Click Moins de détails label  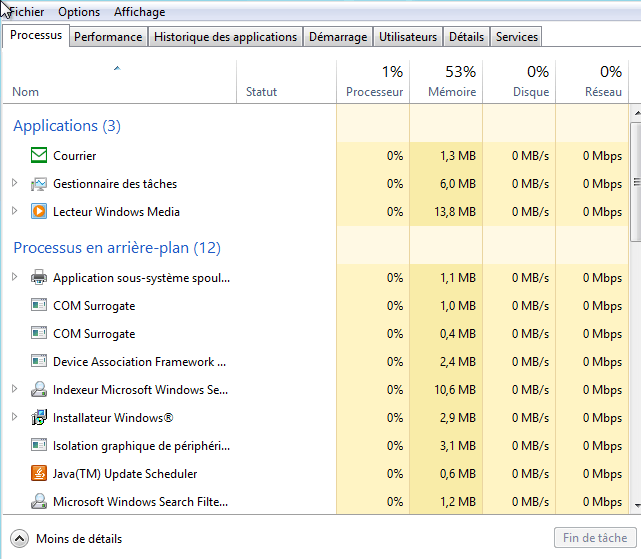click(x=79, y=539)
